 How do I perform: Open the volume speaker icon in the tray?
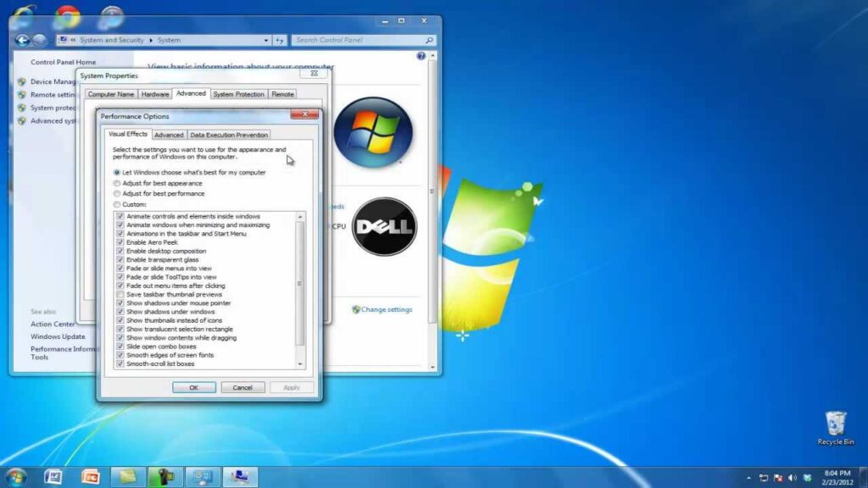coord(793,478)
